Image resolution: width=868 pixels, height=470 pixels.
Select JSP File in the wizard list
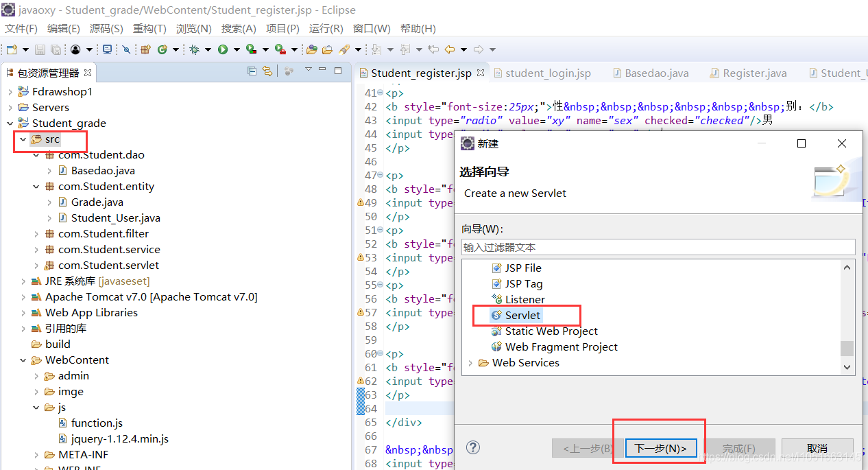point(523,268)
